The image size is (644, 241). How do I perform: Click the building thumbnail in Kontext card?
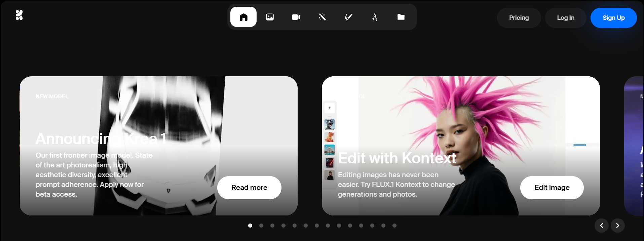(330, 150)
